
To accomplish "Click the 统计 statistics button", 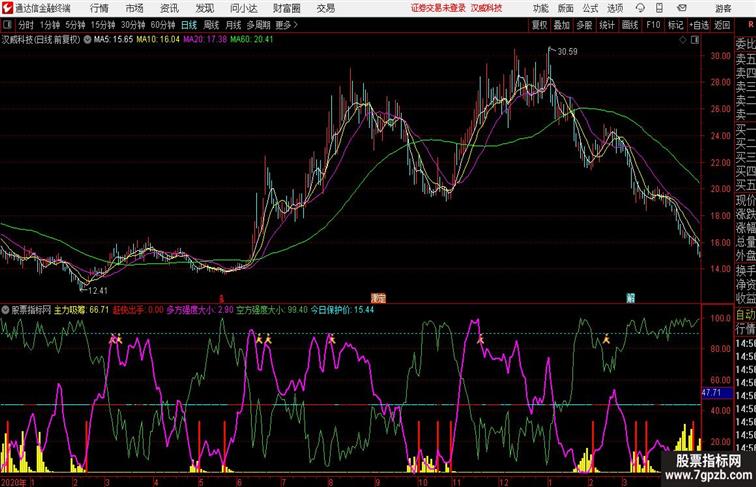I will (607, 25).
